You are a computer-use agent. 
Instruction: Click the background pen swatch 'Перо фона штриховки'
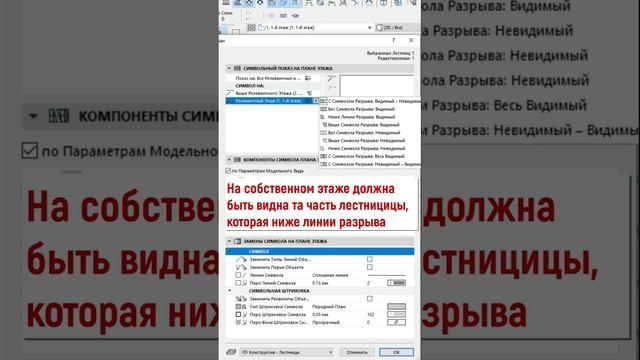396,322
